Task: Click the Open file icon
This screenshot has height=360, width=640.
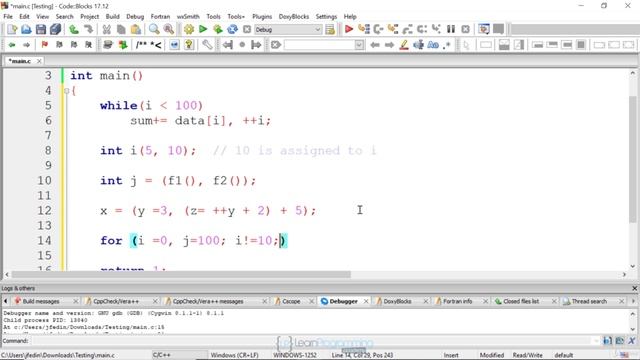Action: click(26, 29)
